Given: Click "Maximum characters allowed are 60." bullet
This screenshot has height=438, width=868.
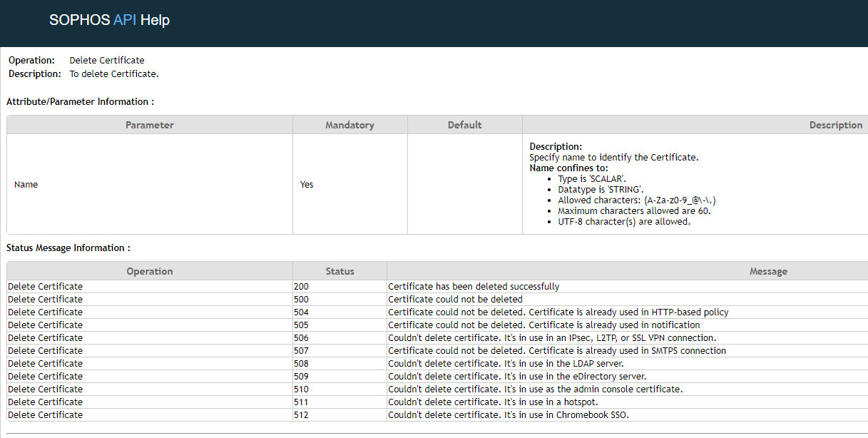Looking at the screenshot, I should point(635,211).
